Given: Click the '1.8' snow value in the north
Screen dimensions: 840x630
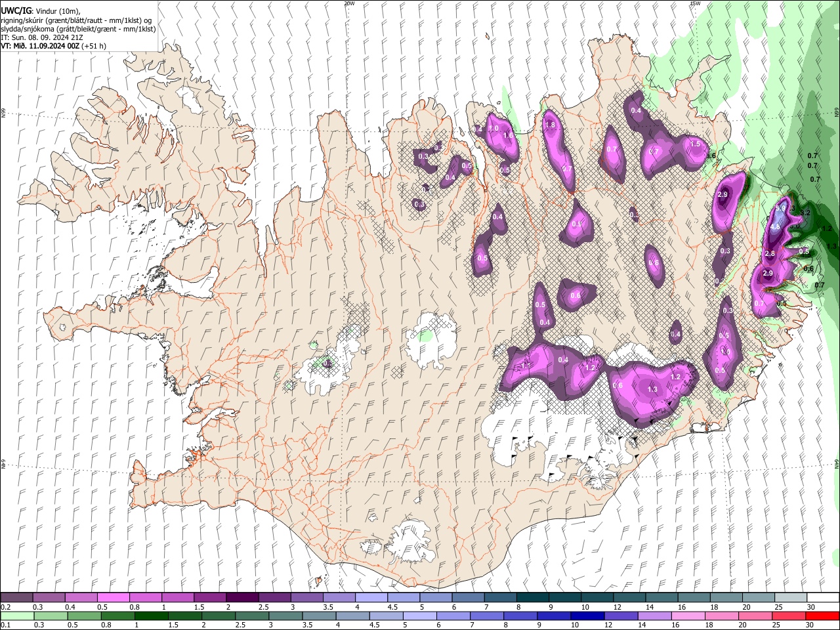Looking at the screenshot, I should tap(551, 125).
